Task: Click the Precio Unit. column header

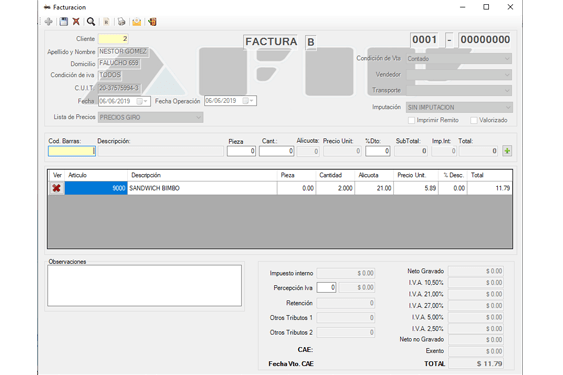Action: point(416,175)
